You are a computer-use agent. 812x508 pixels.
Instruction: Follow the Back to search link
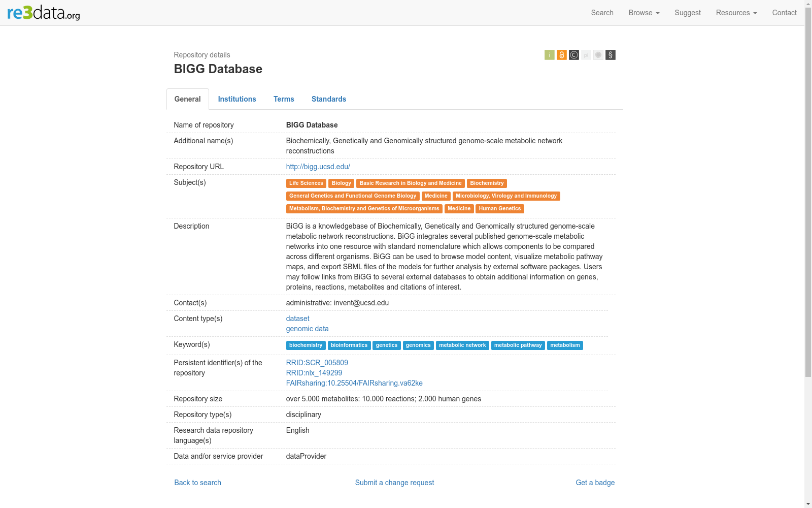click(x=197, y=483)
